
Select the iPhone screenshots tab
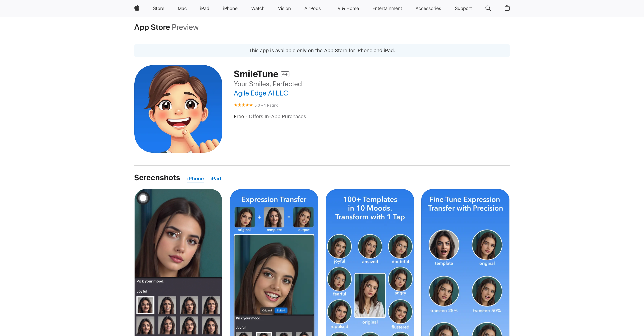[195, 178]
